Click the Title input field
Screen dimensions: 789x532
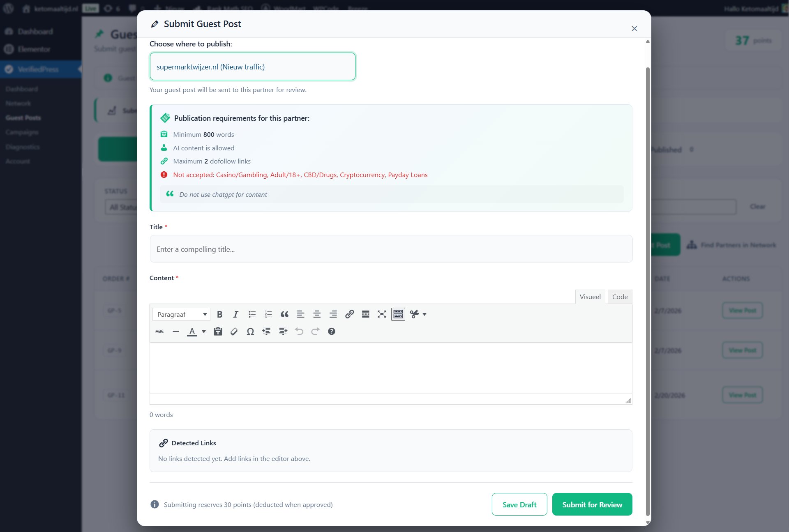click(x=390, y=249)
